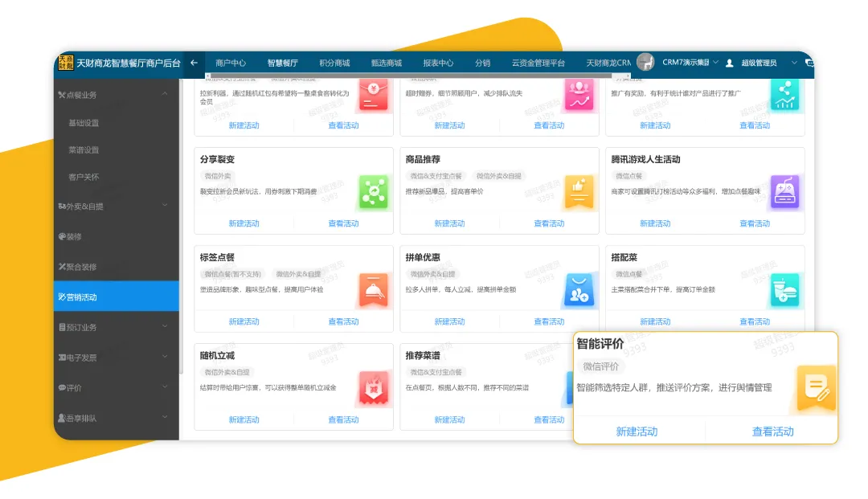
Task: Click the red envelope icon on the 拉新利器 card
Action: tap(374, 95)
